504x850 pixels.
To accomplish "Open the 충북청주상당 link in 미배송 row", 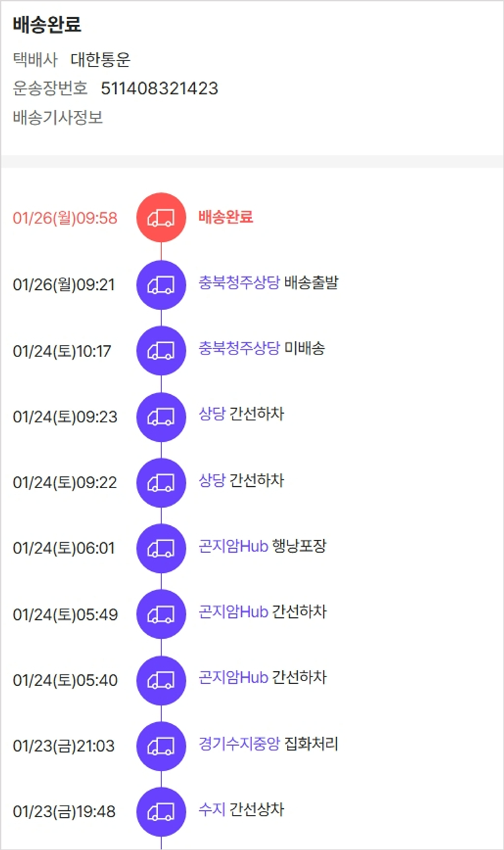I will (239, 348).
